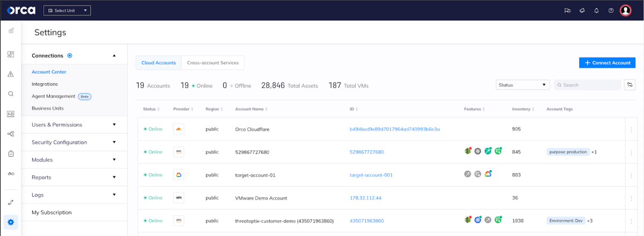Click Google Cloud feature icon in target-account-01 row
The width and height of the screenshot is (644, 236).
click(488, 174)
